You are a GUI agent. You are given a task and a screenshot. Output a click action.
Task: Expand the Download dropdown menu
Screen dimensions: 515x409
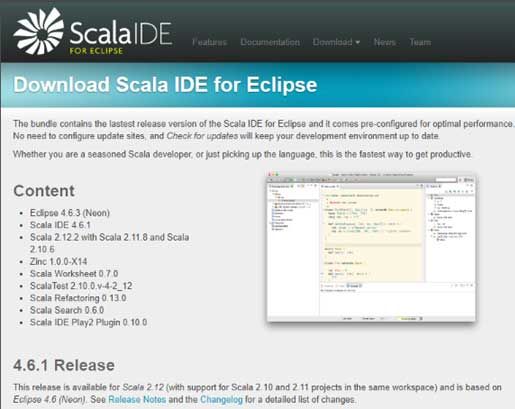coord(336,42)
